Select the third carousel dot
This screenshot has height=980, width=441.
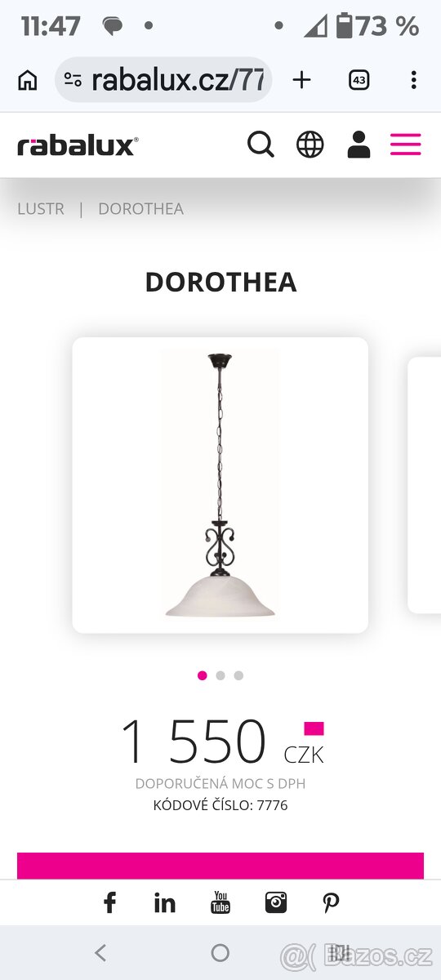238,675
